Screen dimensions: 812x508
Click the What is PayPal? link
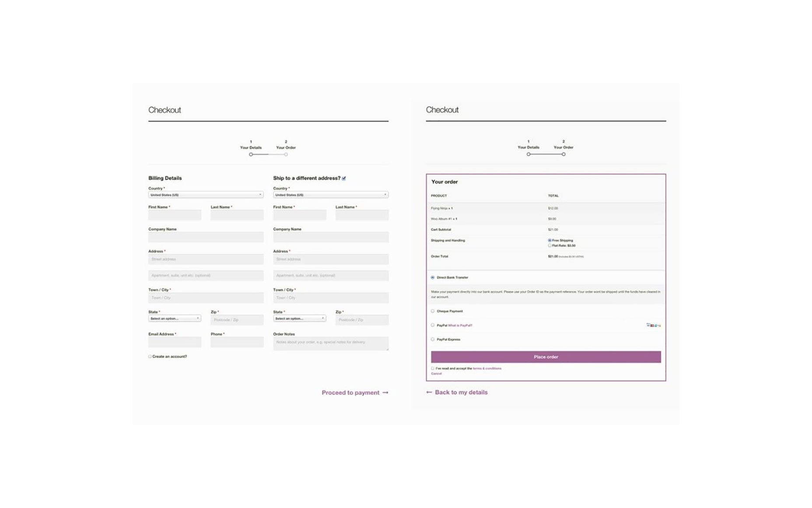point(460,325)
